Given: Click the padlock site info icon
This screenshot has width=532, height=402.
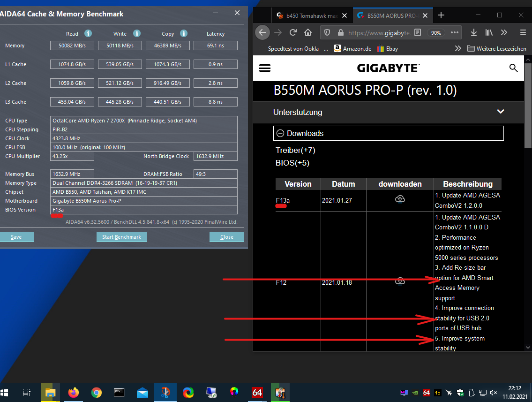Looking at the screenshot, I should pos(340,32).
